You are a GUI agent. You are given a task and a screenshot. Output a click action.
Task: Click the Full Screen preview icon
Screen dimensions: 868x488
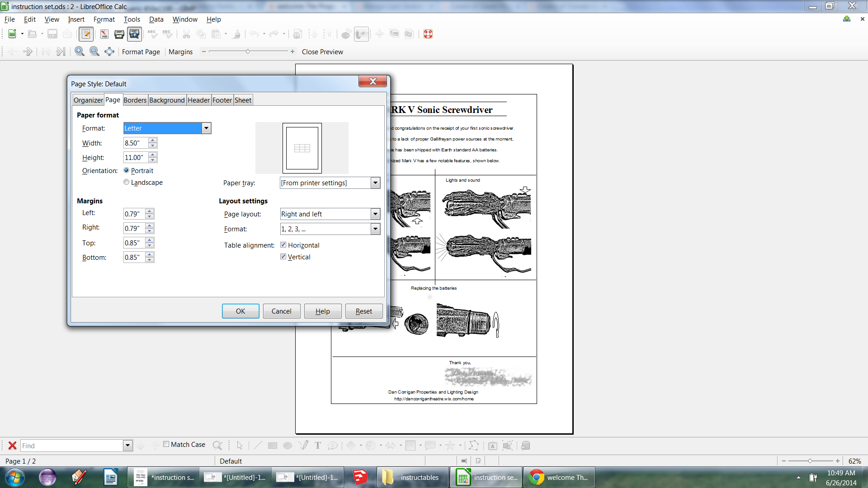109,52
